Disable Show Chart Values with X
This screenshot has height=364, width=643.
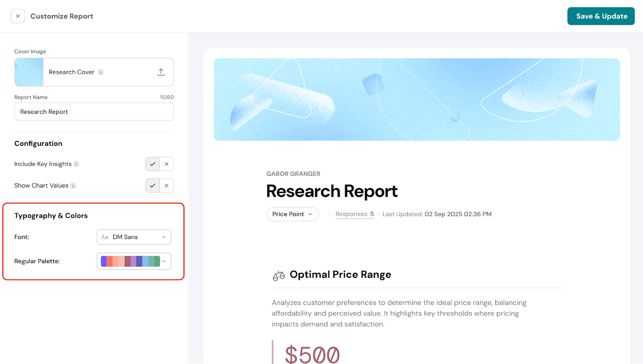click(x=166, y=186)
